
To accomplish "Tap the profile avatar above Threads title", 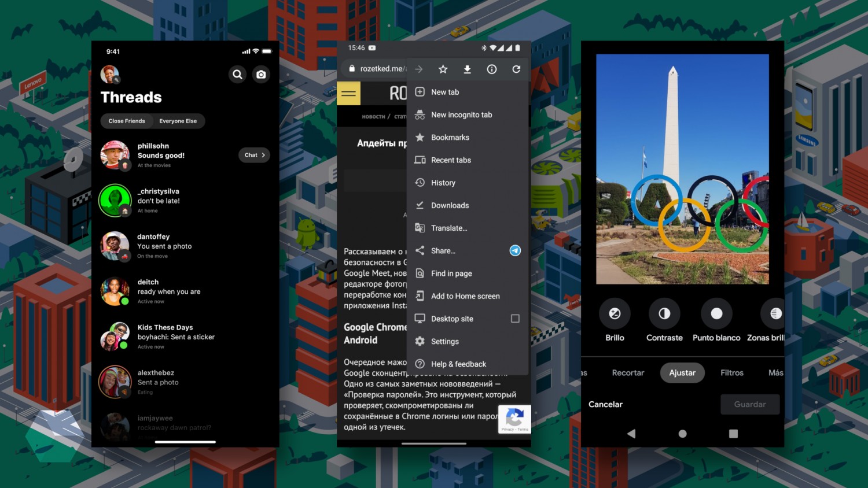I will pos(110,75).
